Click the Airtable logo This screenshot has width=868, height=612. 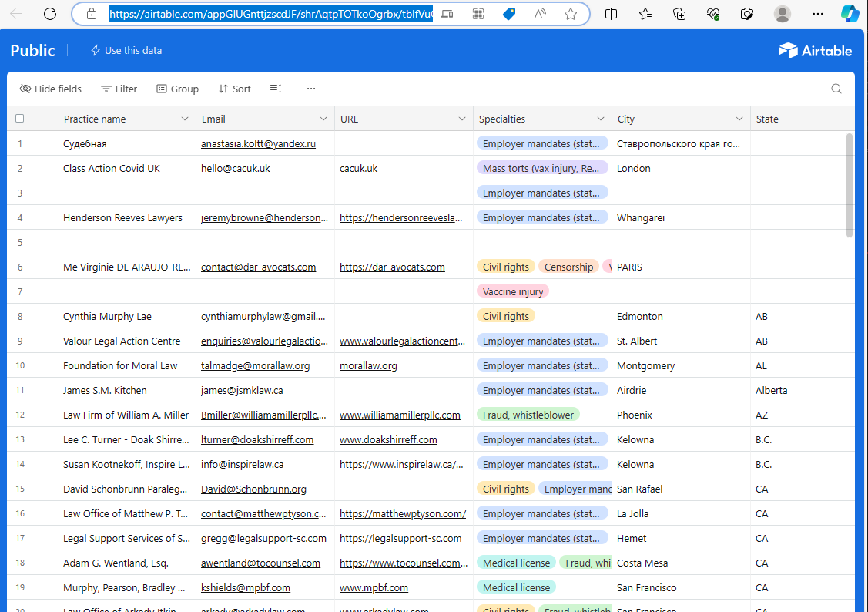815,50
